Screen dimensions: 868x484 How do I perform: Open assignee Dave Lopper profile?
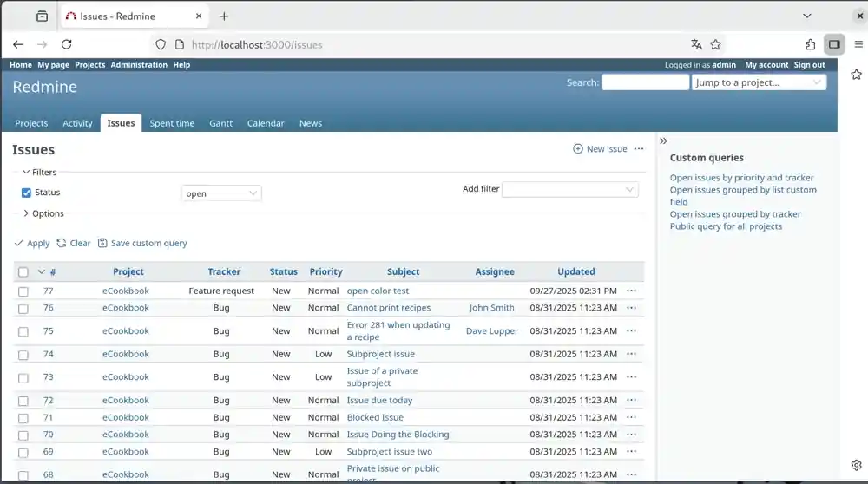point(492,330)
